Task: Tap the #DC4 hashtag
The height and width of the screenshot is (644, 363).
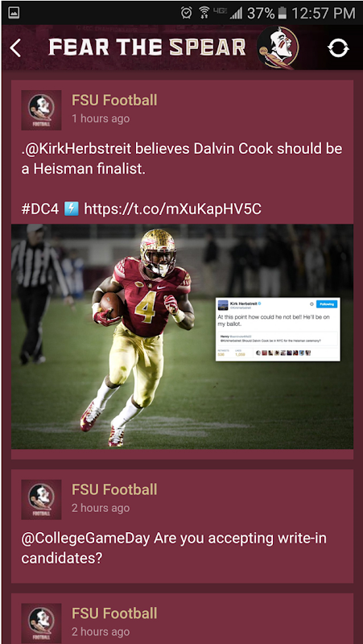Action: [41, 209]
